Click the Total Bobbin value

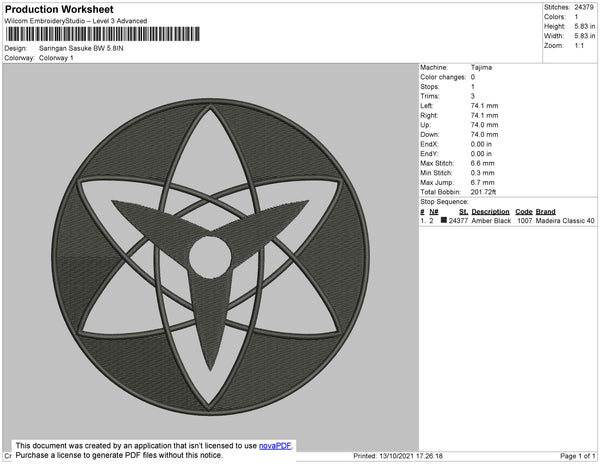pos(483,192)
